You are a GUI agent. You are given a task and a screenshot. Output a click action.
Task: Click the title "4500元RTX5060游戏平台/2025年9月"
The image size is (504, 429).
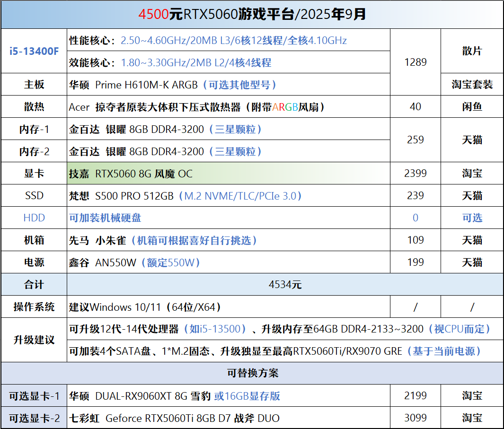(x=252, y=14)
